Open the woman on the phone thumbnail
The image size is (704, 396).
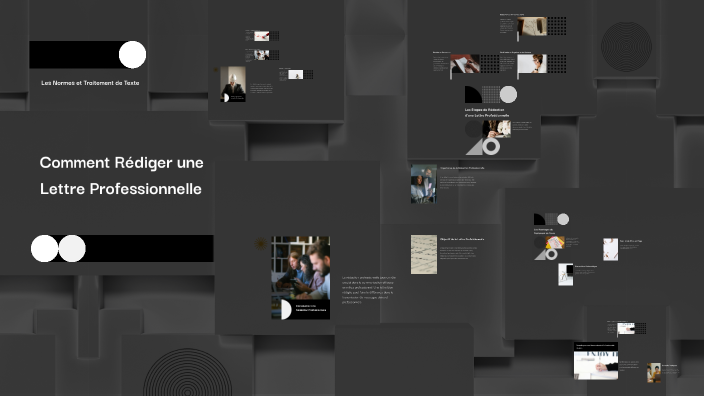coord(532,64)
